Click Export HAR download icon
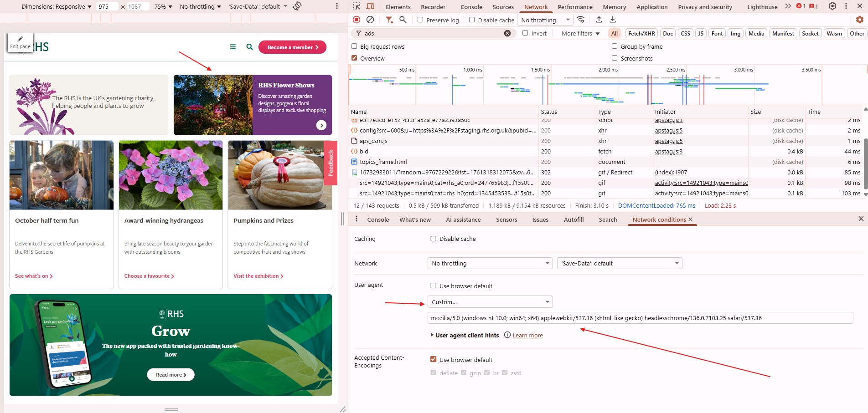The height and width of the screenshot is (413, 868). pyautogui.click(x=613, y=20)
